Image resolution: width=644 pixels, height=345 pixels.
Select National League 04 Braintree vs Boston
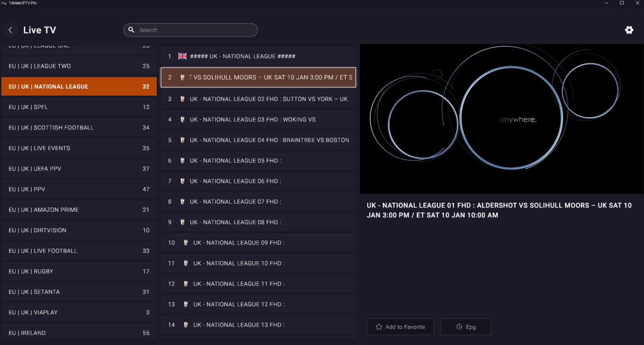258,140
